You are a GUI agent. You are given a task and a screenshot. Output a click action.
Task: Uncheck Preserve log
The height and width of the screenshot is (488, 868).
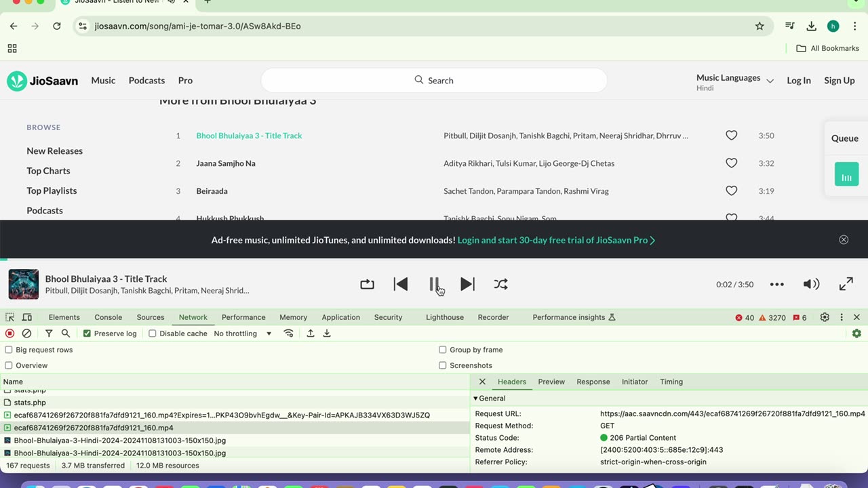click(x=87, y=333)
